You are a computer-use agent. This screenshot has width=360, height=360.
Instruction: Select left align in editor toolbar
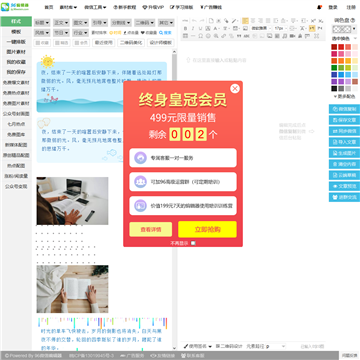tap(245, 21)
